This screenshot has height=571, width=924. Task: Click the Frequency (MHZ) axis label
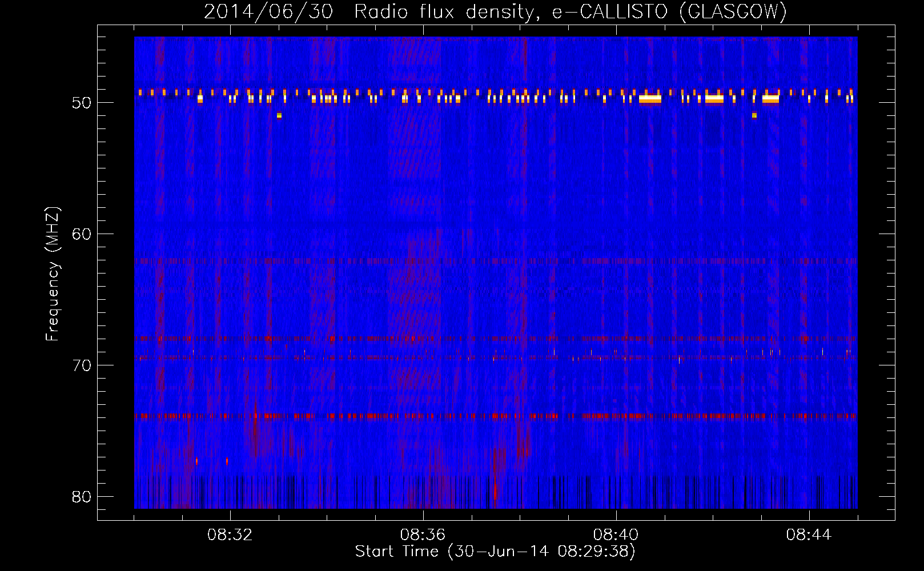[52, 274]
